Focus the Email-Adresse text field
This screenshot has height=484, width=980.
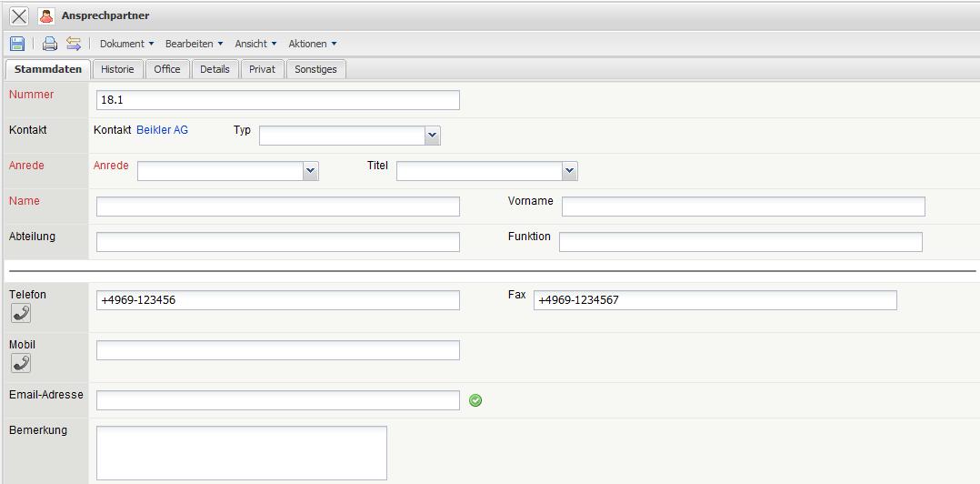click(x=277, y=400)
